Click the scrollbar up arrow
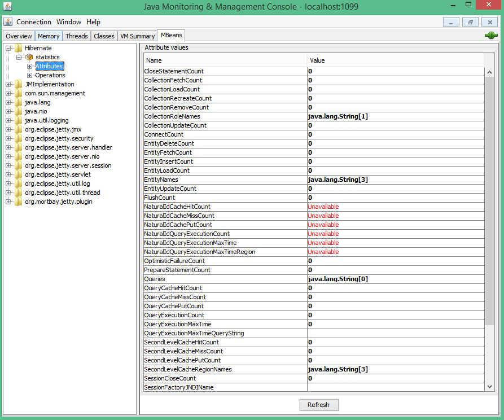This screenshot has height=420, width=504. 489,72
